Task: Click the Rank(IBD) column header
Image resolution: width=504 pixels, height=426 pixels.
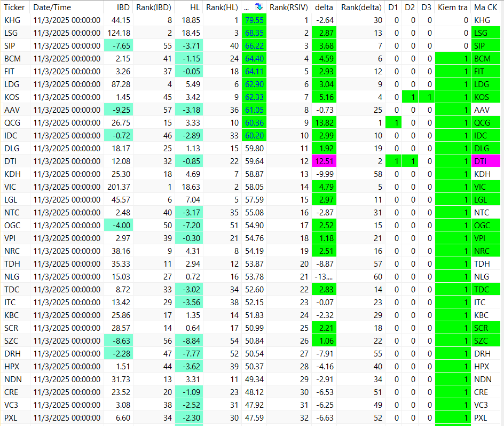Action: 154,7
